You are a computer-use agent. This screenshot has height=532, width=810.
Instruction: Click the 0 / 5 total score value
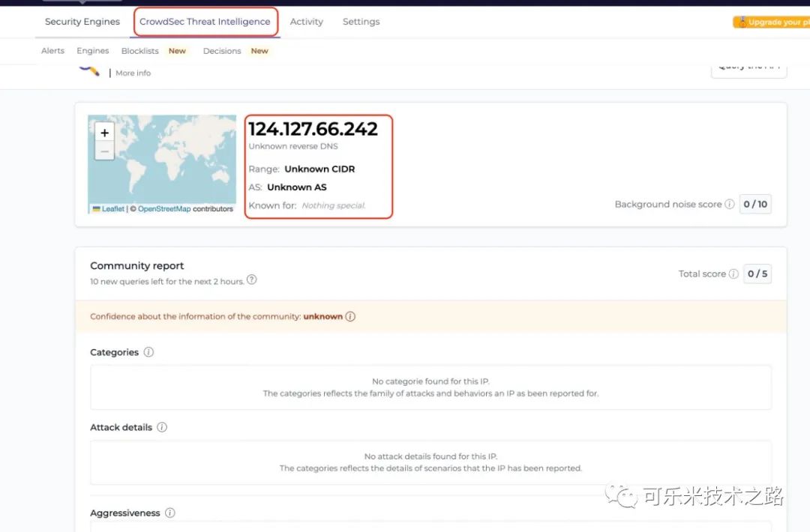coord(757,273)
